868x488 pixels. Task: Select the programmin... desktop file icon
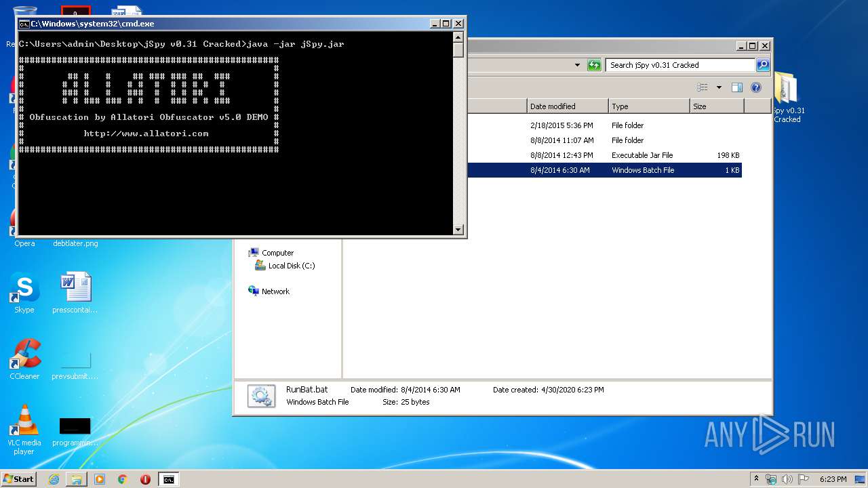click(x=75, y=432)
